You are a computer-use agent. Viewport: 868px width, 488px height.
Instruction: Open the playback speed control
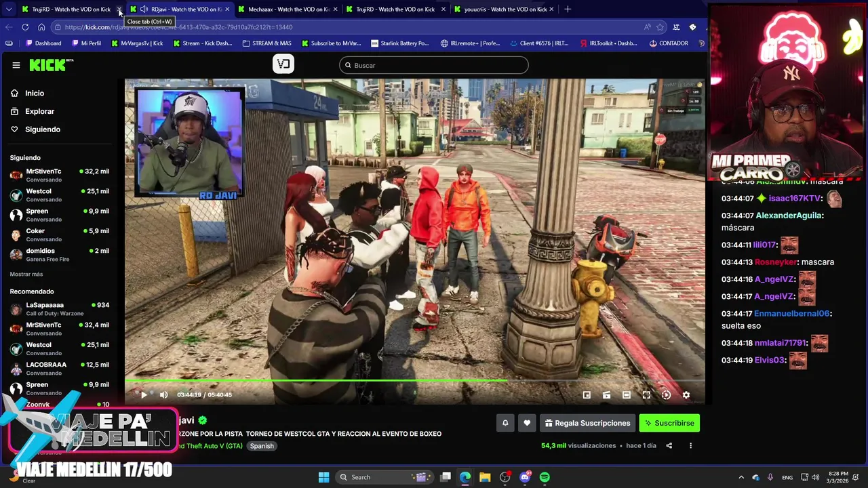(666, 394)
